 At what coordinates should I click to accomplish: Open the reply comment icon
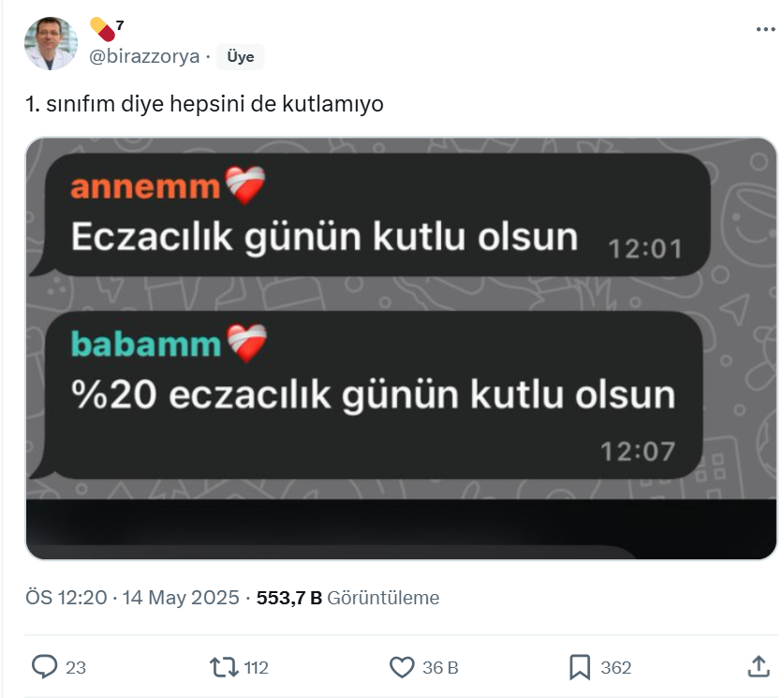tap(45, 667)
